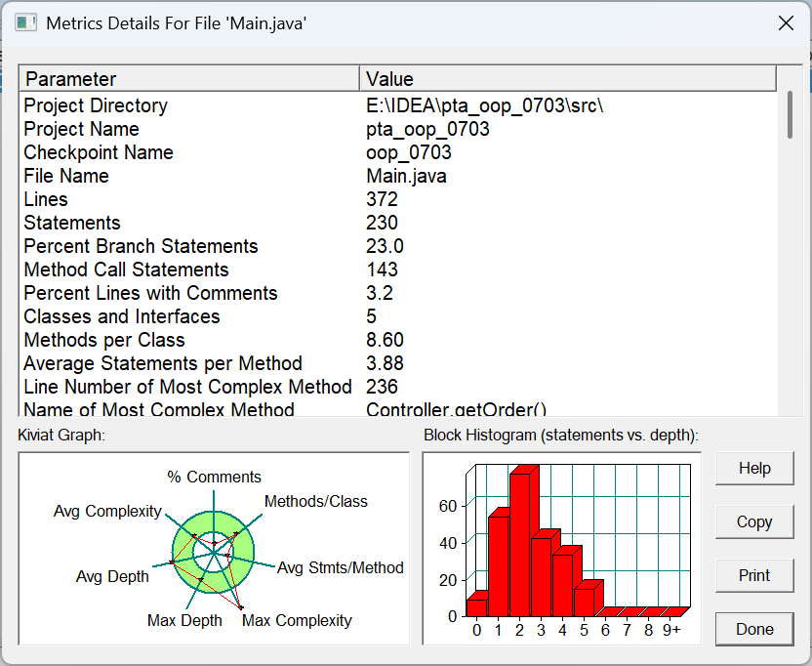Click the Print button

pos(754,575)
